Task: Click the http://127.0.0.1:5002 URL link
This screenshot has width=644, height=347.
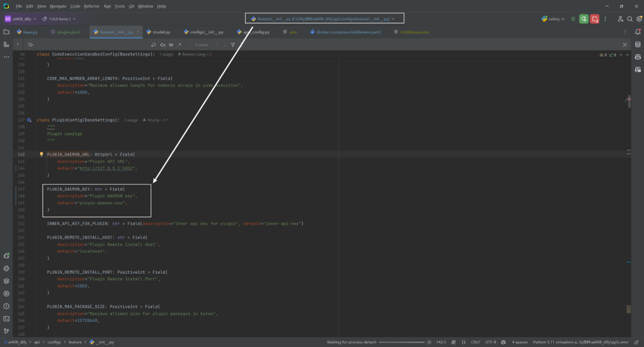Action: click(x=106, y=168)
